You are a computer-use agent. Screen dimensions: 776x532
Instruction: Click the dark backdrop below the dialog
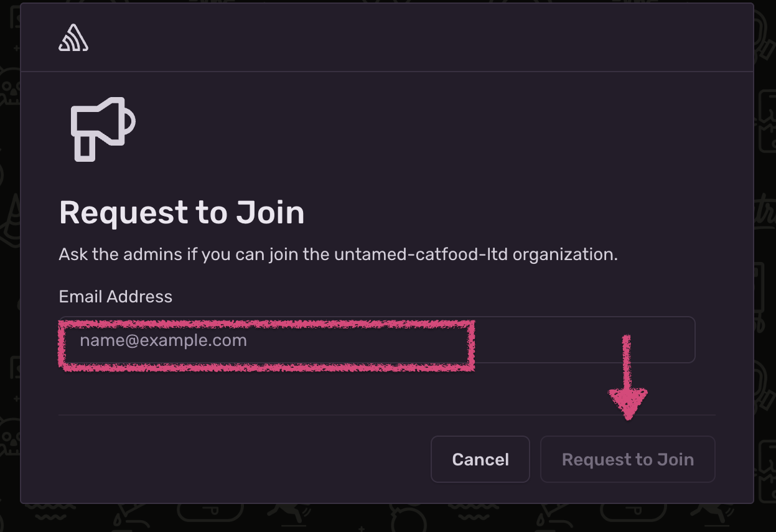coord(386,518)
